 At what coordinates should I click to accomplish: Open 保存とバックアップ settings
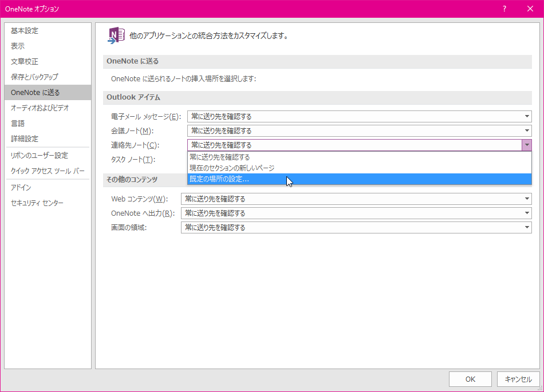click(x=48, y=77)
